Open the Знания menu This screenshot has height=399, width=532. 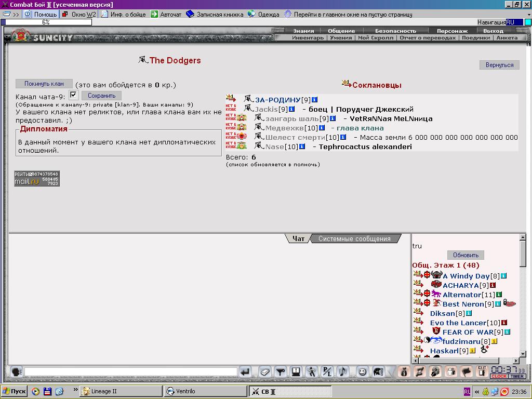[x=303, y=31]
